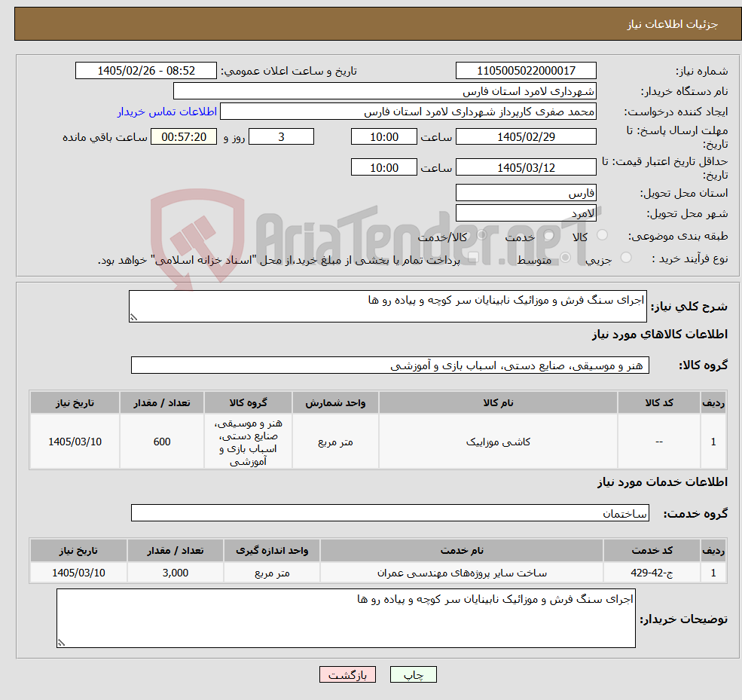Click the resize handle of buyer notes area
Viewport: 742px width, 700px height.
(x=61, y=643)
